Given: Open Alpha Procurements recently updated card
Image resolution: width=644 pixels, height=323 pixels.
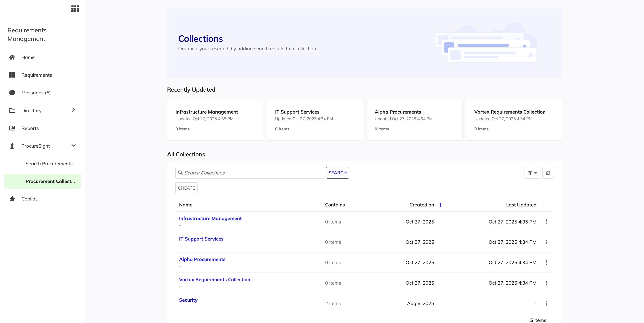Looking at the screenshot, I should point(414,120).
